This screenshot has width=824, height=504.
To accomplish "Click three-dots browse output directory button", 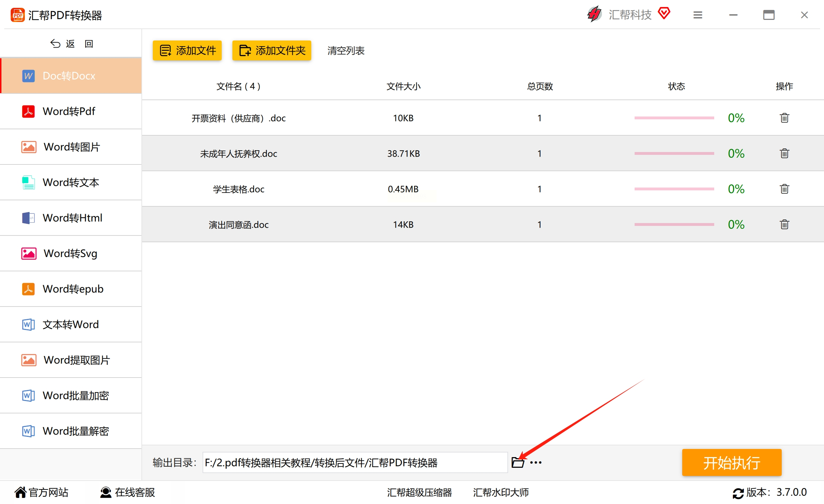I will [535, 462].
